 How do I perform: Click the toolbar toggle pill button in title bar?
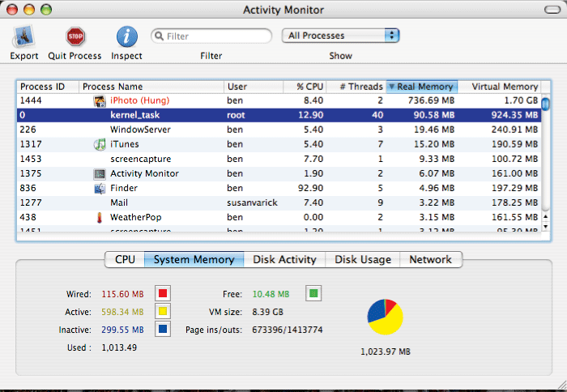coord(552,10)
